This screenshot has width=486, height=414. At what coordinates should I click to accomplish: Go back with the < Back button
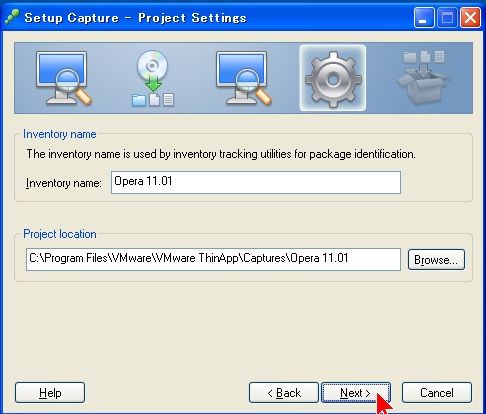tap(284, 393)
